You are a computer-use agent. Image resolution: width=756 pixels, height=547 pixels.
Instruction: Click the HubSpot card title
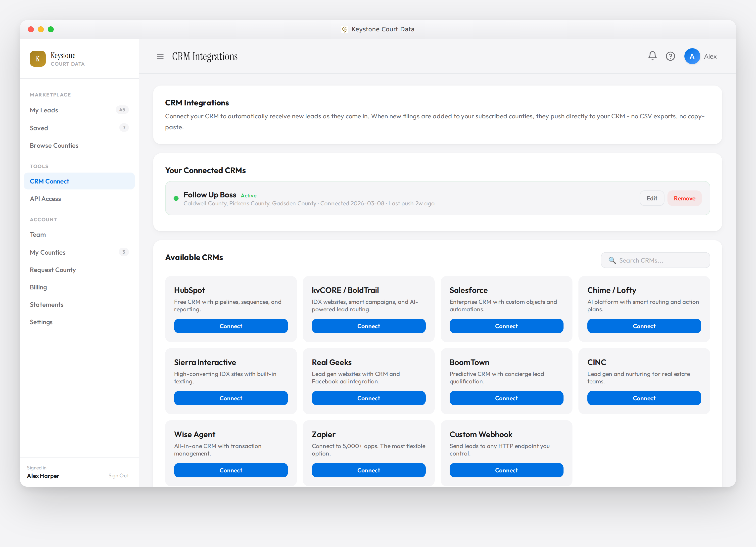click(x=189, y=290)
